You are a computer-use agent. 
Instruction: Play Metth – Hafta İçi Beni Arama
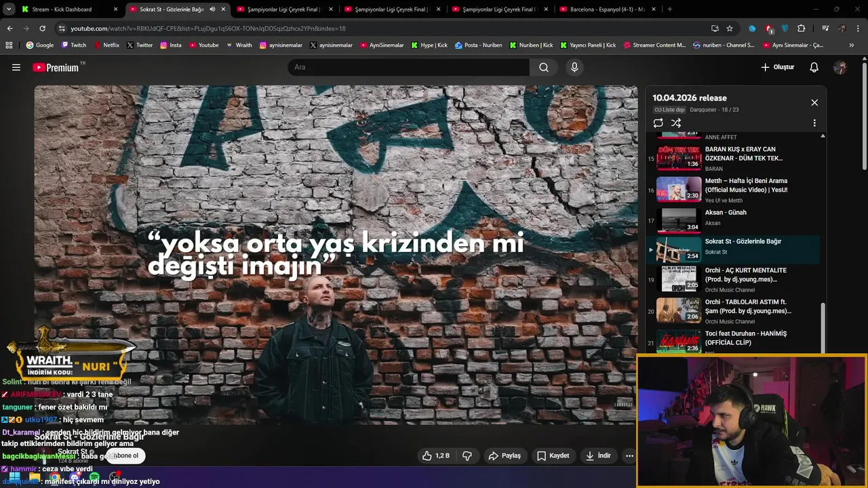click(733, 190)
